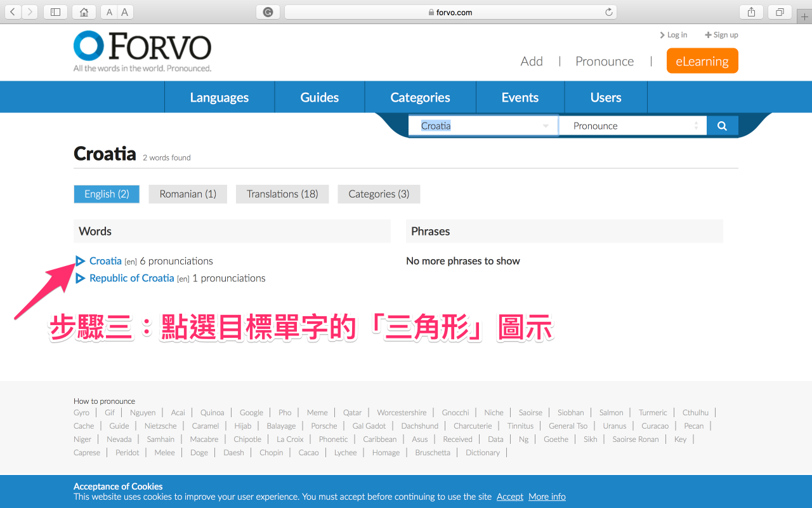Screen dimensions: 812x508
Task: Play Republic of Croatia pronunciation triangle
Action: [80, 278]
